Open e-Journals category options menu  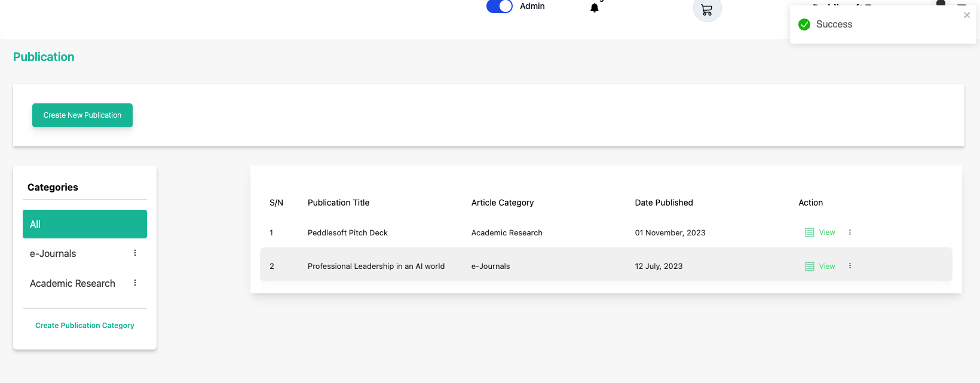[135, 253]
